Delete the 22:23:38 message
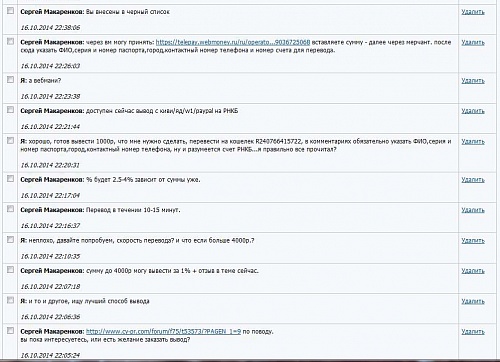The image size is (500, 362). [x=473, y=81]
